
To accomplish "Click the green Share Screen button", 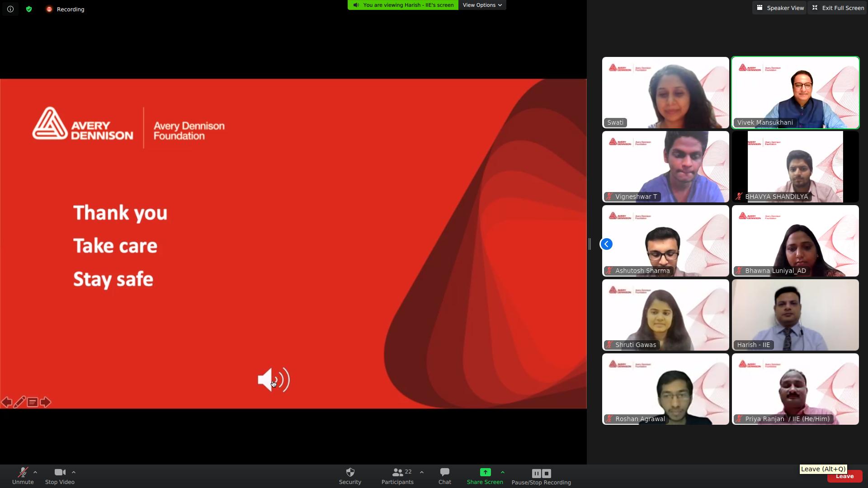I will click(485, 476).
